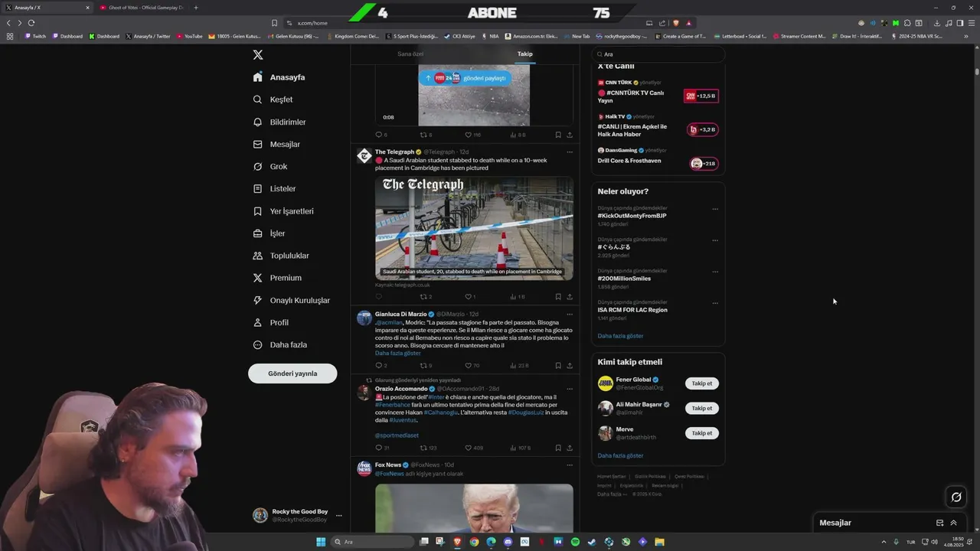The height and width of the screenshot is (551, 980).
Task: Open The Telegraph Cambridge photo
Action: [x=474, y=228]
